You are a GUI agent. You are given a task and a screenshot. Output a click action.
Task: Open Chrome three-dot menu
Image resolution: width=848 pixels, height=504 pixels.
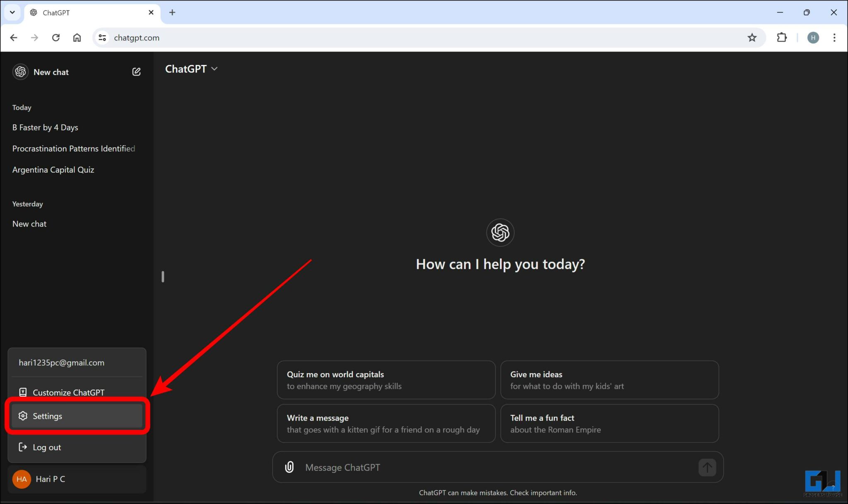click(834, 38)
